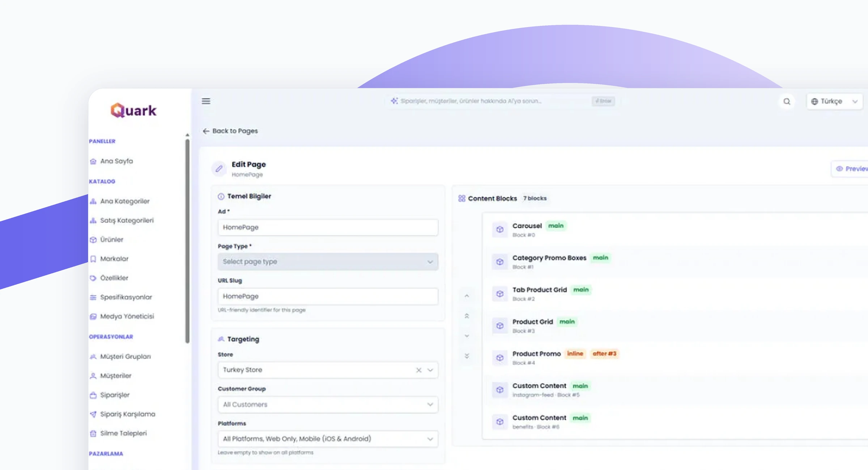Image resolution: width=868 pixels, height=470 pixels.
Task: Click the Özellikler tag icon
Action: (x=93, y=278)
